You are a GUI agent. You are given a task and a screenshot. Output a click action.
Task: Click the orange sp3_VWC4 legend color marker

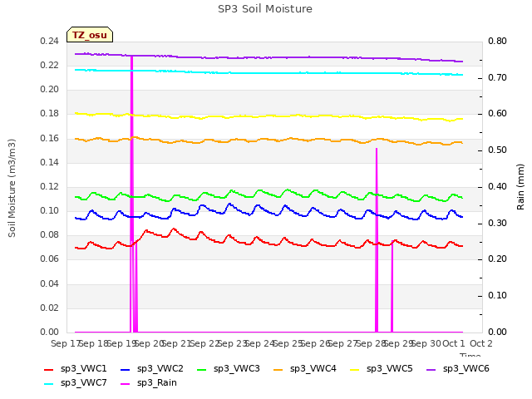click(x=278, y=369)
